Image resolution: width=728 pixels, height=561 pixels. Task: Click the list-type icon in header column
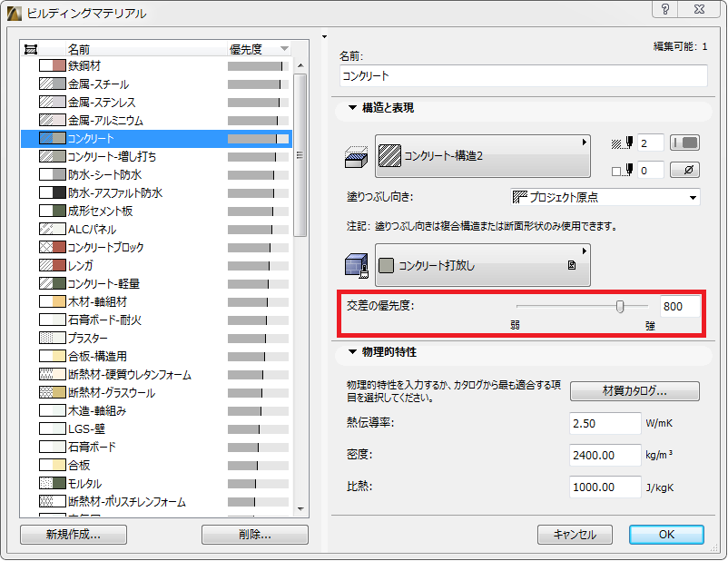coord(31,49)
